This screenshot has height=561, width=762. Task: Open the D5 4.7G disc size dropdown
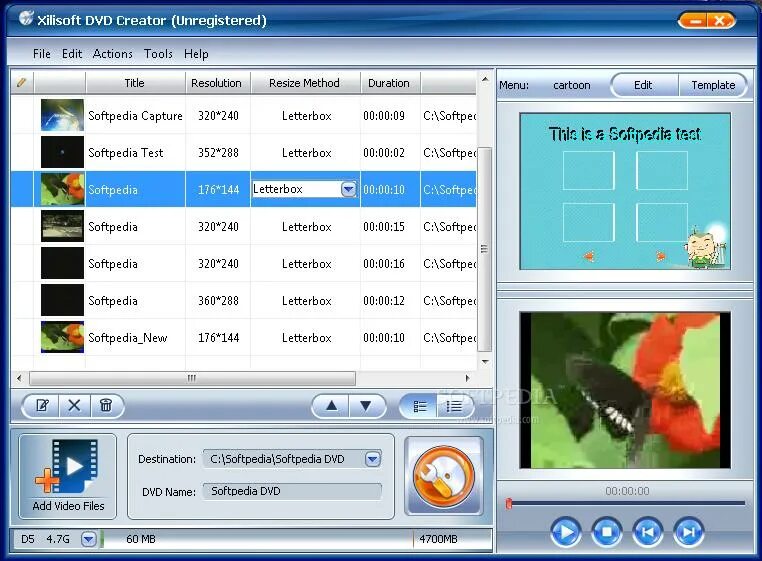pyautogui.click(x=88, y=539)
